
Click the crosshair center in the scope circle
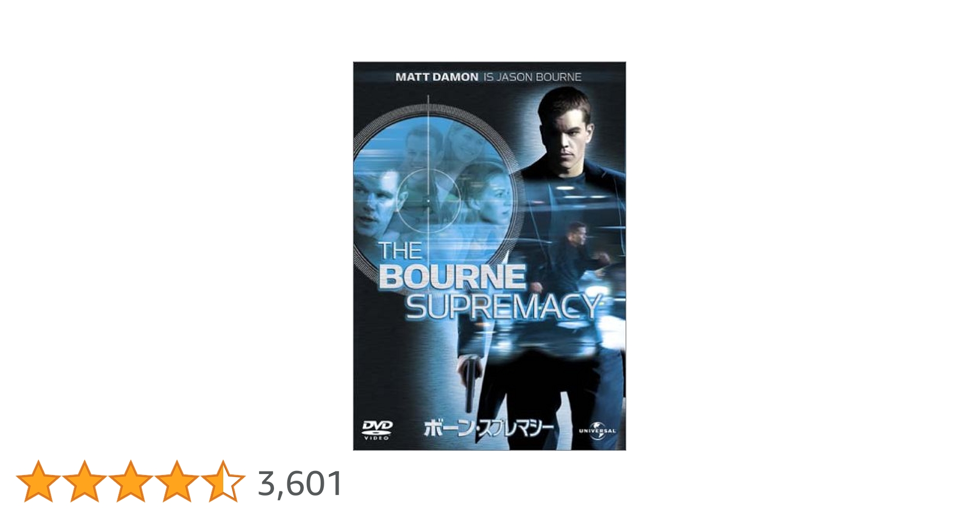coord(428,201)
